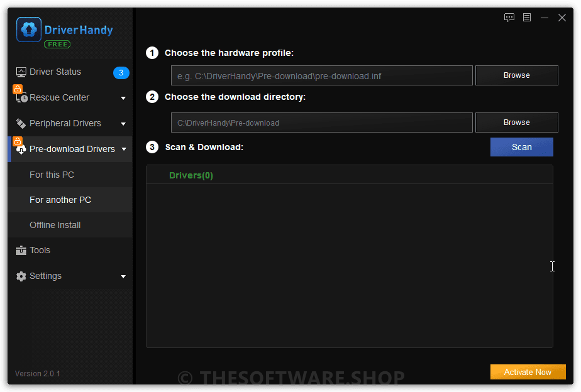
Task: Browse for the hardware profile file
Action: [516, 75]
